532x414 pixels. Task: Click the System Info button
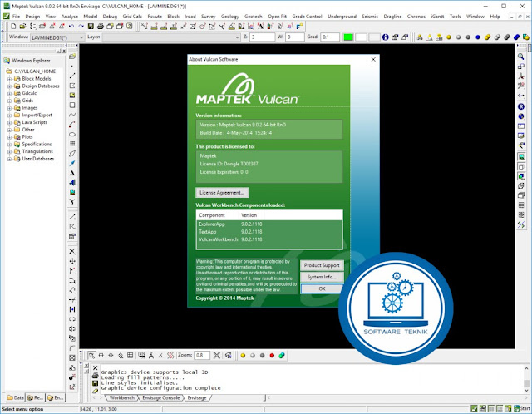coord(322,277)
